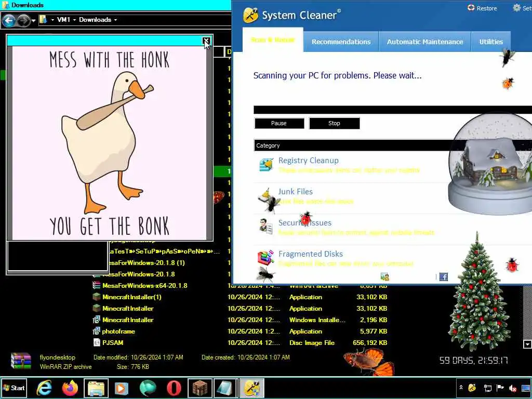Select the MinecraftInstaller(1) file name
Image resolution: width=532 pixels, height=399 pixels.
pos(132,297)
